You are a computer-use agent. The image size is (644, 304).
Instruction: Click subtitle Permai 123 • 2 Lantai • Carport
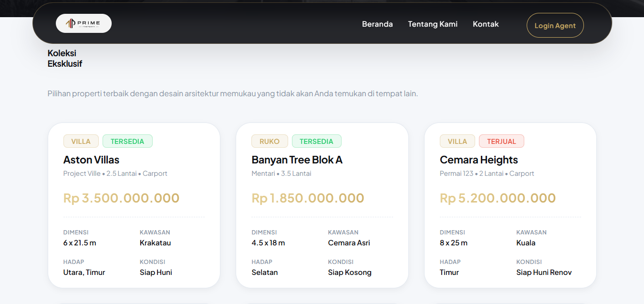point(487,173)
